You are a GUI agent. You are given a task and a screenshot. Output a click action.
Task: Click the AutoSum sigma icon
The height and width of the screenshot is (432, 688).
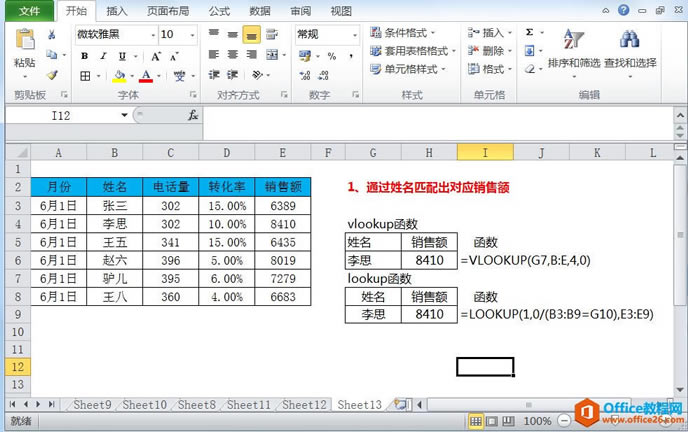point(530,32)
